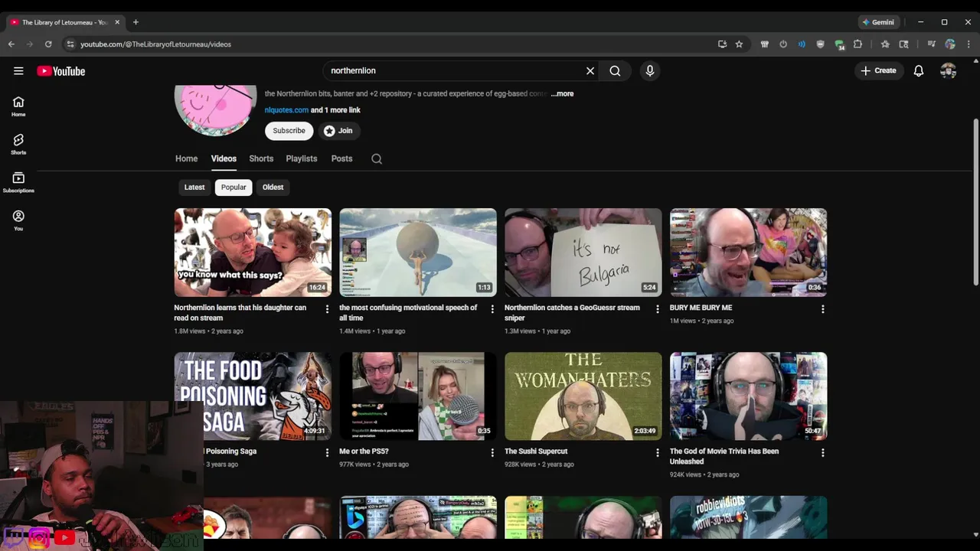This screenshot has height=551, width=980.
Task: Search within the channel using magnifier icon
Action: [x=377, y=159]
